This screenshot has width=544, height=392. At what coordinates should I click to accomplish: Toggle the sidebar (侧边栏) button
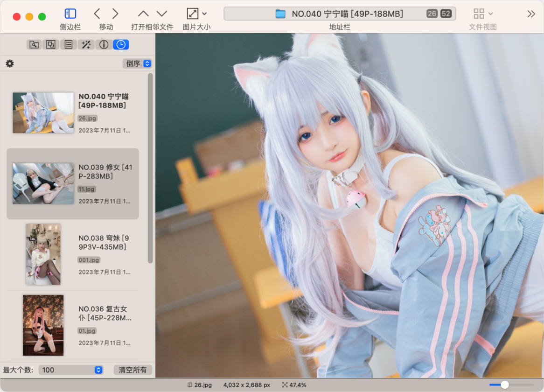[x=70, y=14]
